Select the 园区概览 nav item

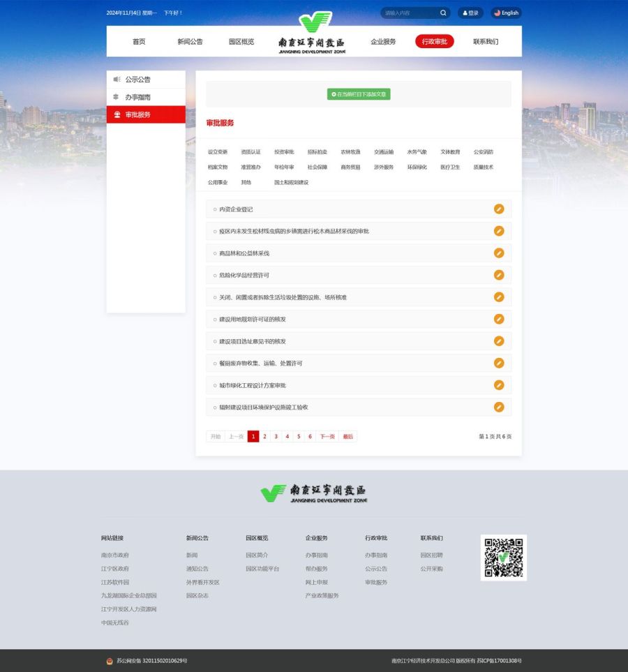[x=242, y=41]
